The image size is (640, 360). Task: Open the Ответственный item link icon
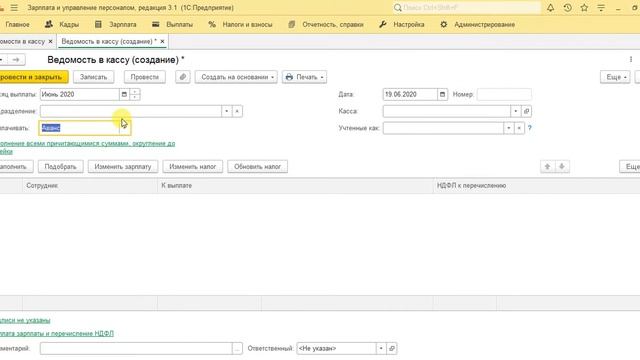[x=392, y=348]
